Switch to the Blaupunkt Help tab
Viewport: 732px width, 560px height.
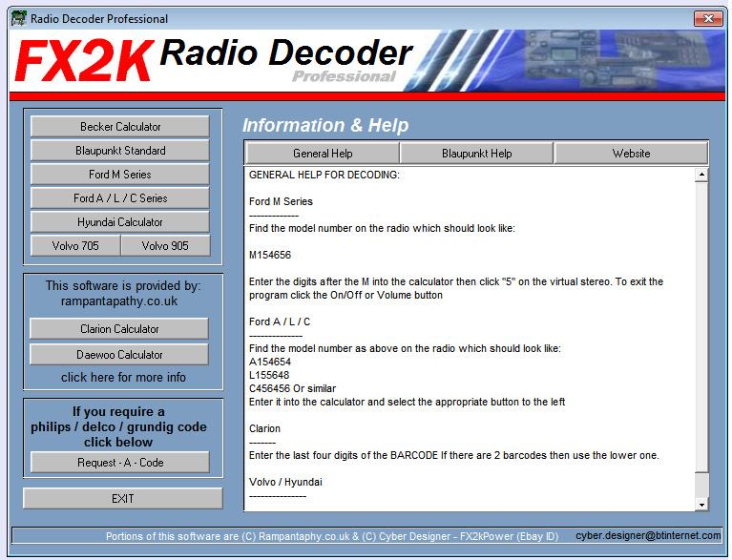(x=476, y=153)
